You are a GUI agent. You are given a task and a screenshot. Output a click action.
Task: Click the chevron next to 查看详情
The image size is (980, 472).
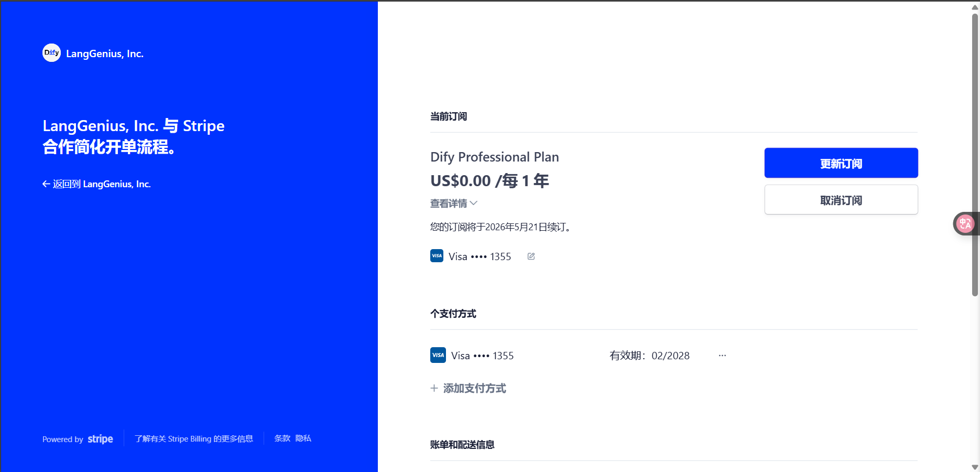(474, 203)
